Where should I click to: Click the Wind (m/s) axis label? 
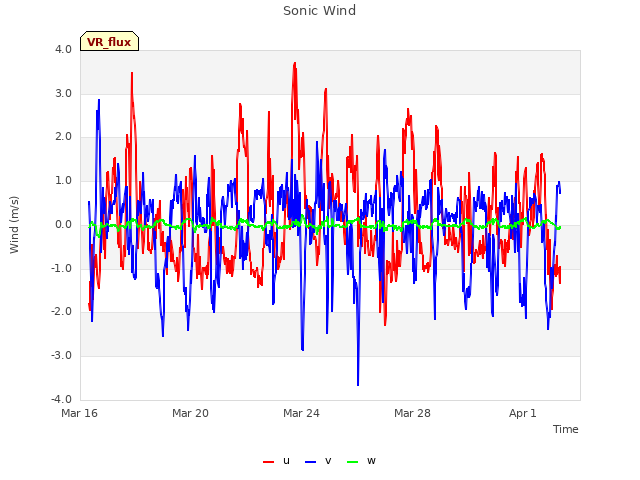[14, 225]
